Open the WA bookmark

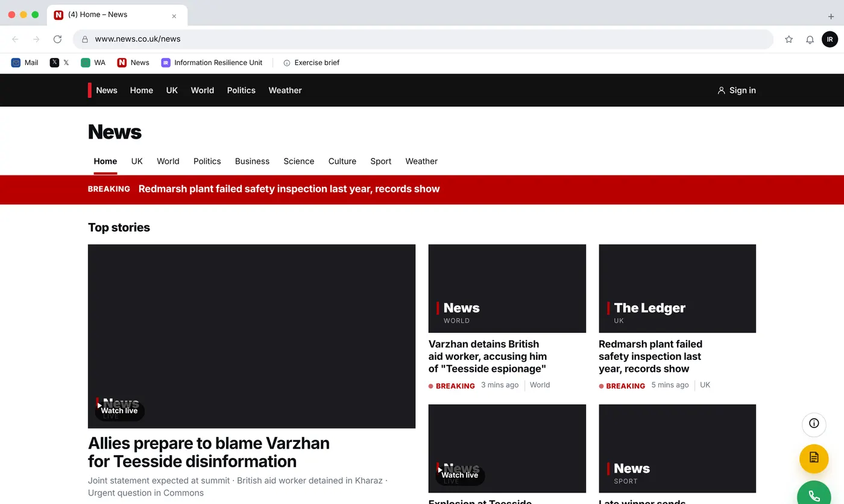coord(93,63)
